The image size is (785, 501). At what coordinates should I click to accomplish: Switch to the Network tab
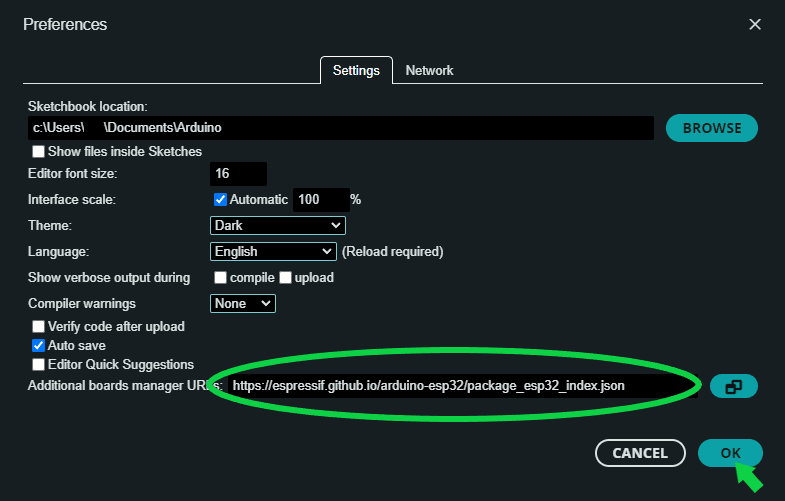coord(429,71)
